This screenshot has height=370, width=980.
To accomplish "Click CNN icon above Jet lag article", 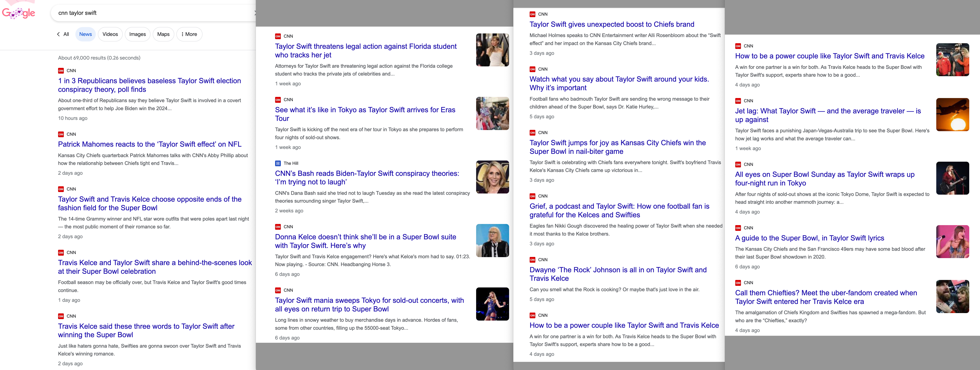I will click(x=738, y=101).
